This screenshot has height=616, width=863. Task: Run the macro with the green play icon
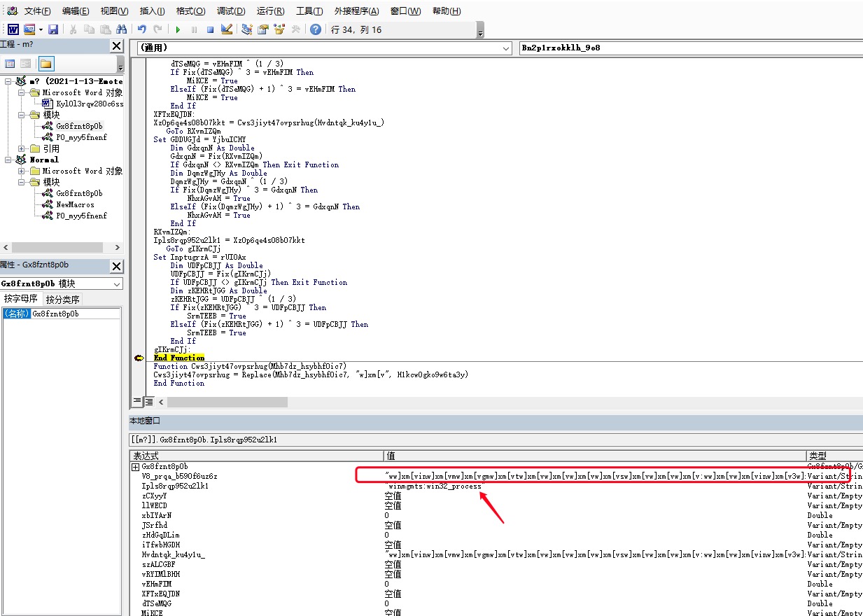pyautogui.click(x=178, y=29)
